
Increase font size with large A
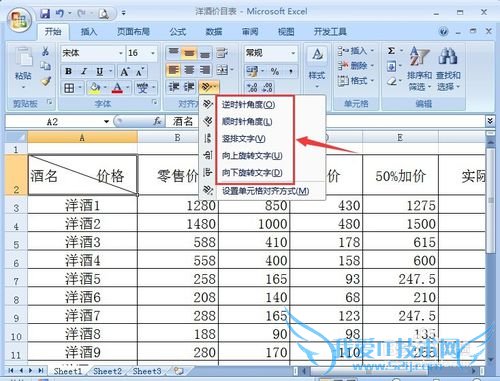125,71
